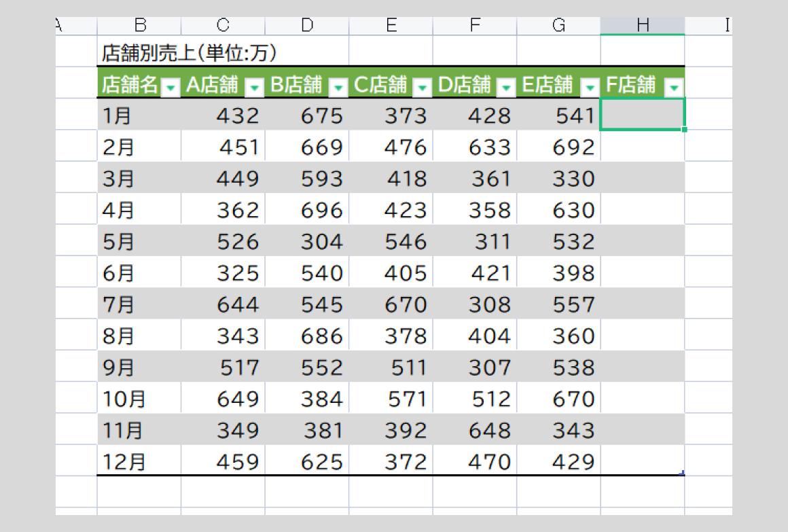The image size is (788, 532).
Task: Select column C by its header
Action: [223, 25]
